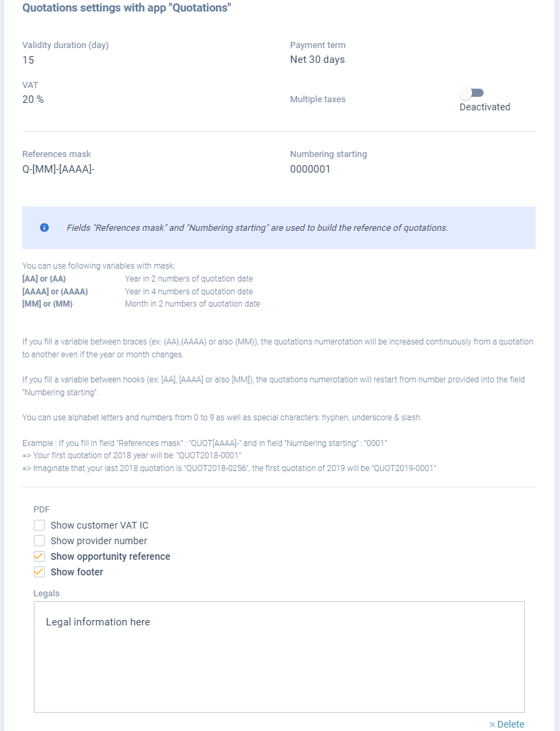Check the Show provider number box
The height and width of the screenshot is (731, 560).
pos(39,541)
